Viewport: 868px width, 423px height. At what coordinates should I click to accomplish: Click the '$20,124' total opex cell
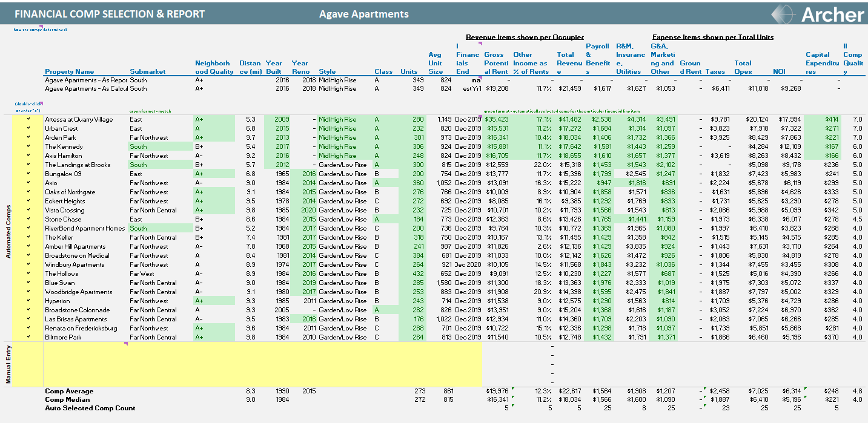pos(757,119)
